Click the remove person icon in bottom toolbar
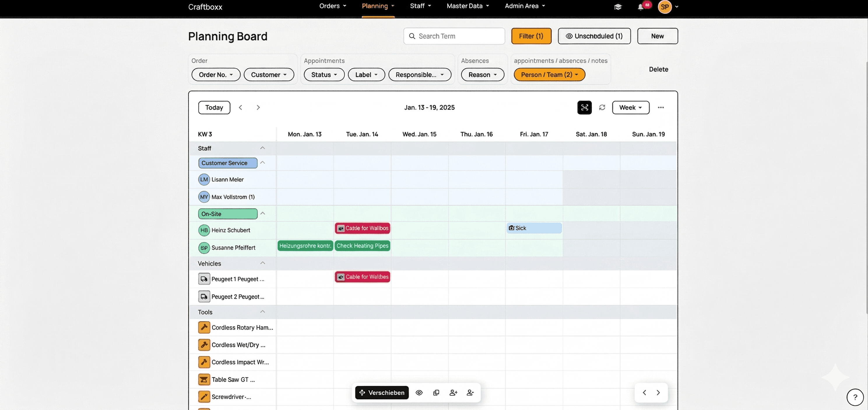Screen dimensions: 868x410 click(x=470, y=393)
